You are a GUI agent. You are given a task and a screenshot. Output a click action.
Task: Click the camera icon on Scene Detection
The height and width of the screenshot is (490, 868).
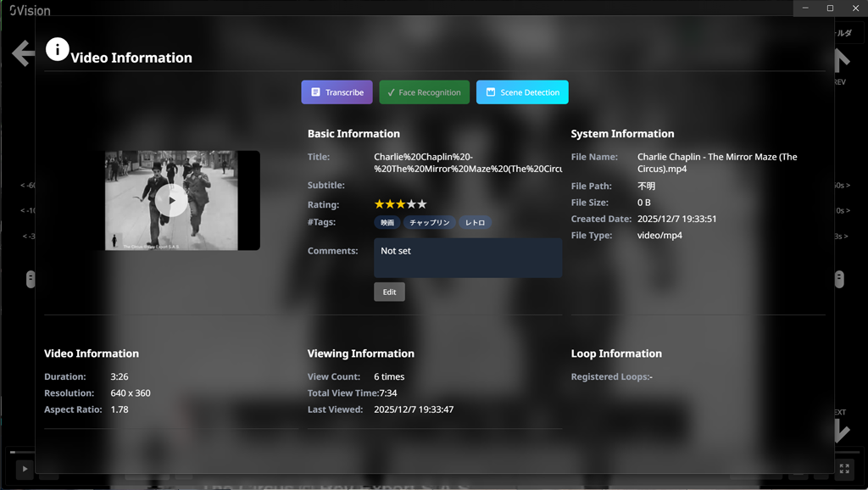coord(492,92)
